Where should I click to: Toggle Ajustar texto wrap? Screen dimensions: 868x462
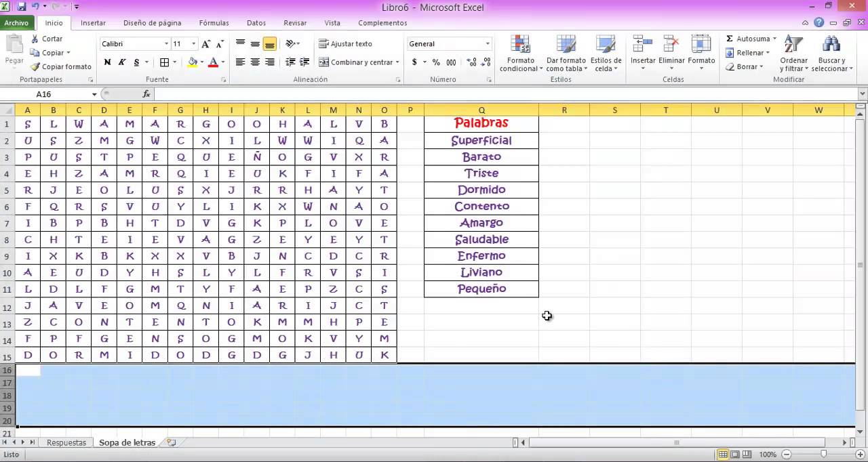click(x=346, y=43)
